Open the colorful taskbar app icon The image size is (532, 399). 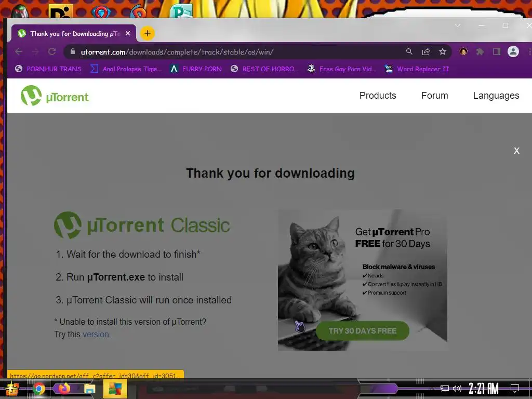tap(115, 389)
